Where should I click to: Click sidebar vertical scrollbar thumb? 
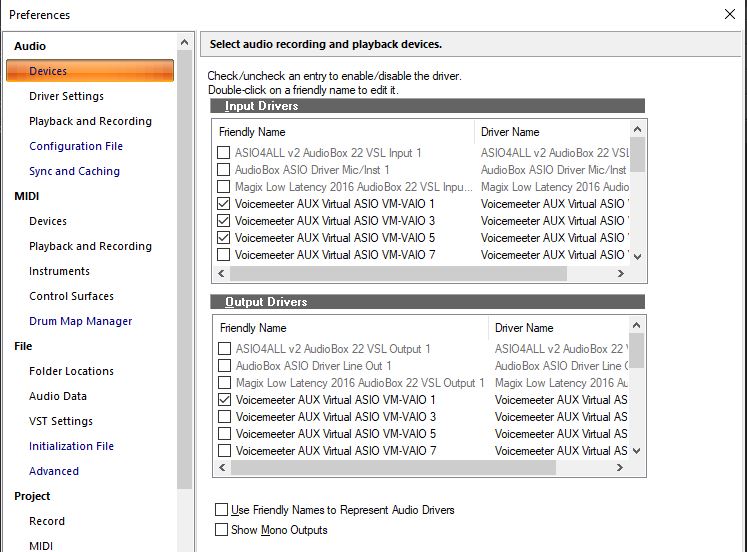coord(184,269)
